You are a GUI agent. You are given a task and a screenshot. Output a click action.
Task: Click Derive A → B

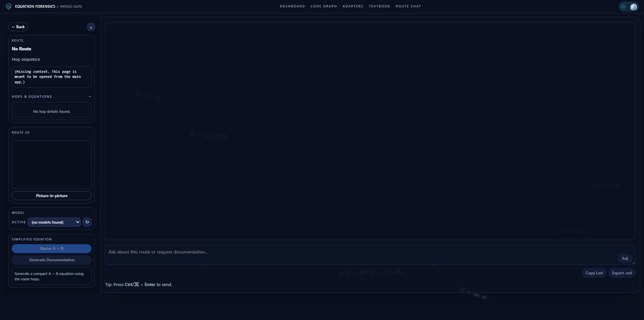pyautogui.click(x=52, y=248)
